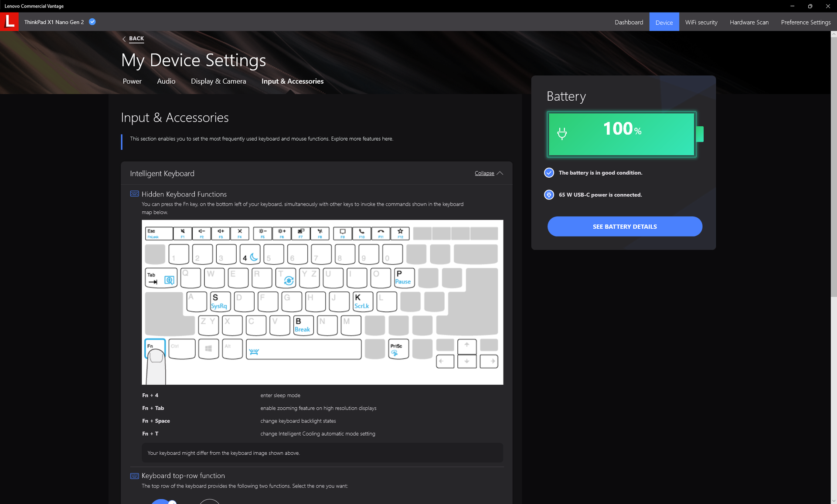Click the Hidden Keyboard Functions keyboard icon
Image resolution: width=837 pixels, height=504 pixels.
[x=134, y=194]
